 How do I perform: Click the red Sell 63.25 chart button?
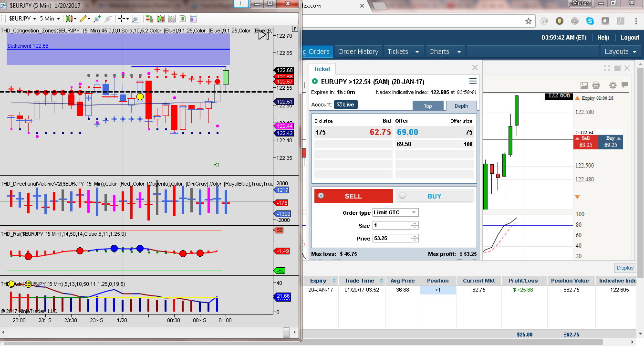(586, 142)
